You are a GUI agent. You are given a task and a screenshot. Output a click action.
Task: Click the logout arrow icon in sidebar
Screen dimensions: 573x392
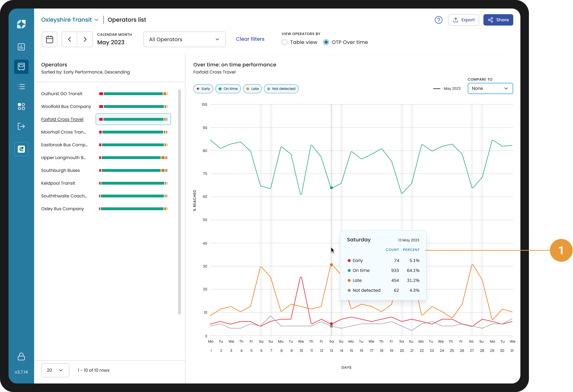[21, 126]
